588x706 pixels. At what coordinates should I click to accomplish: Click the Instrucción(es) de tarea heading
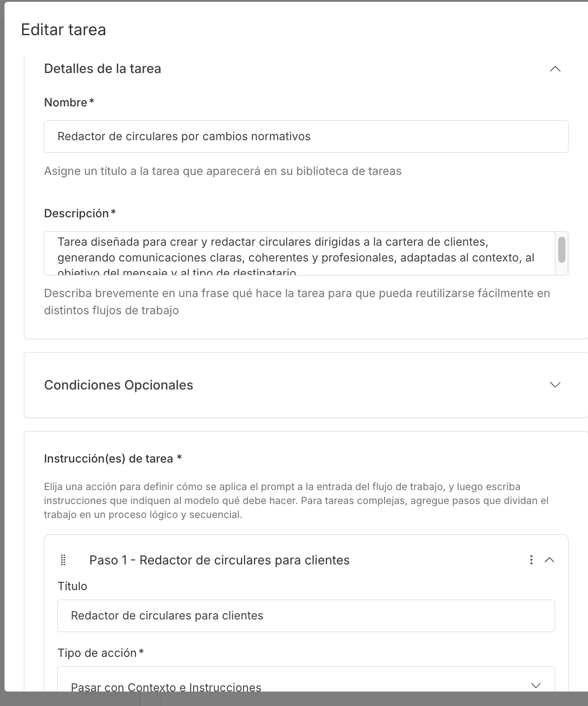pyautogui.click(x=109, y=458)
